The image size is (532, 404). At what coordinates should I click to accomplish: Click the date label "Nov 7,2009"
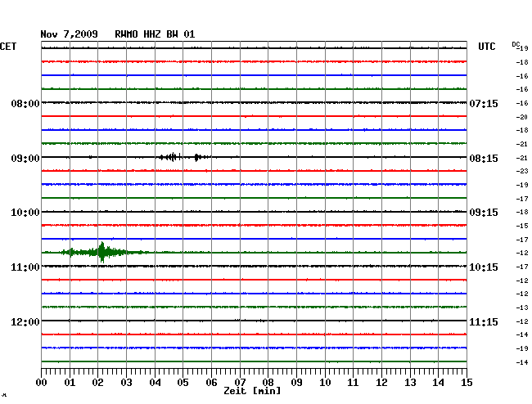(x=69, y=34)
